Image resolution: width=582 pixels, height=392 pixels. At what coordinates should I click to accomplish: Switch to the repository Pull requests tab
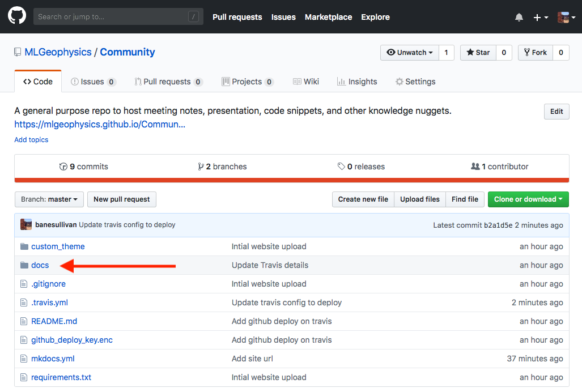click(168, 82)
